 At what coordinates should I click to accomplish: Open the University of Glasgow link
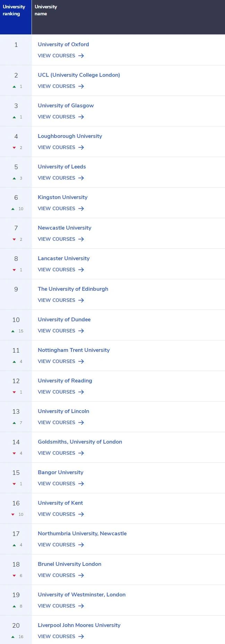click(66, 106)
